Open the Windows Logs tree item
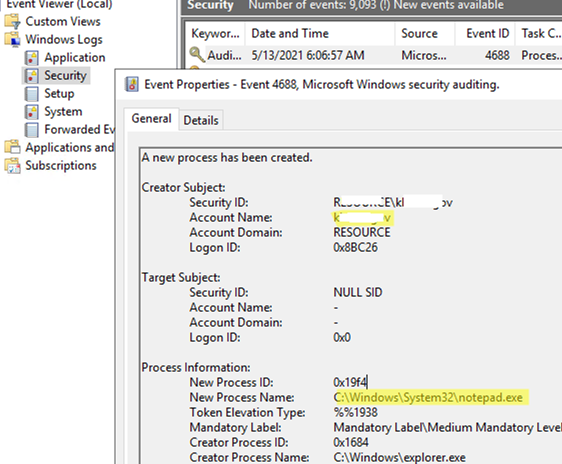 click(x=64, y=39)
